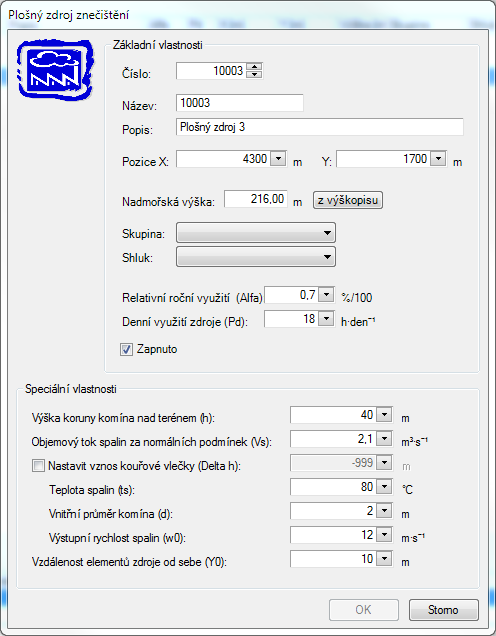Open the Shluk dropdown

point(256,257)
